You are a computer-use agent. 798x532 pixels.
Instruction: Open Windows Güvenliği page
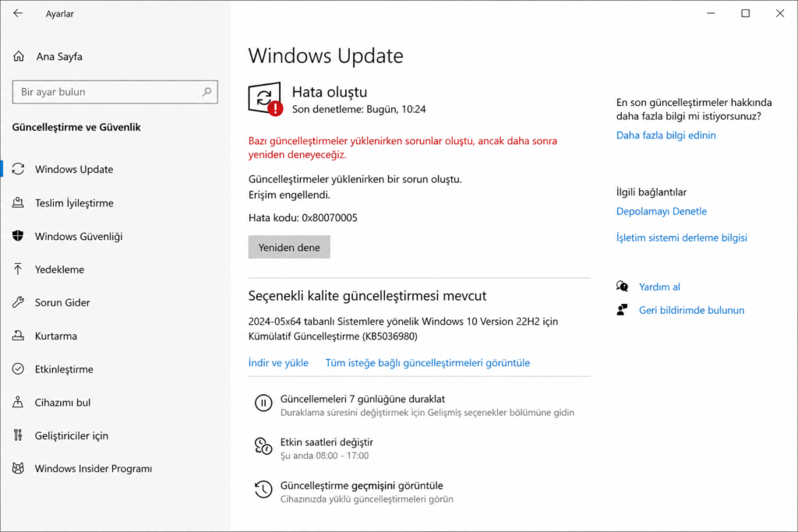79,236
